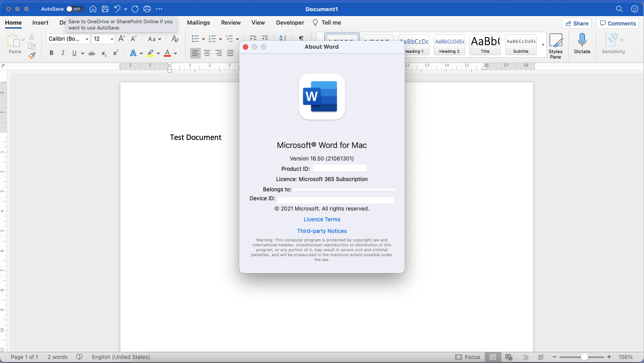Click the Save floppy disk icon
Screen dimensions: 644x363
105,9
